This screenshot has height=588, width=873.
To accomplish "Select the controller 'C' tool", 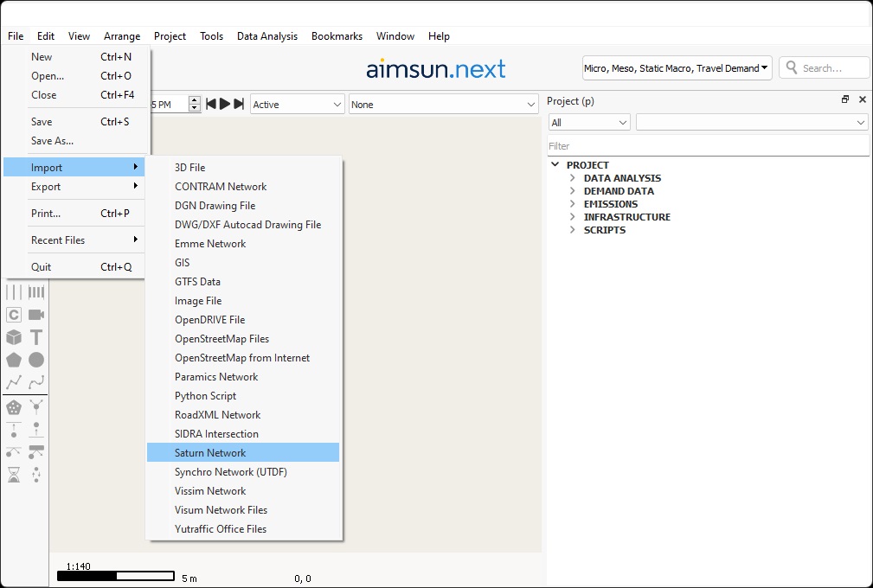I will coord(14,315).
